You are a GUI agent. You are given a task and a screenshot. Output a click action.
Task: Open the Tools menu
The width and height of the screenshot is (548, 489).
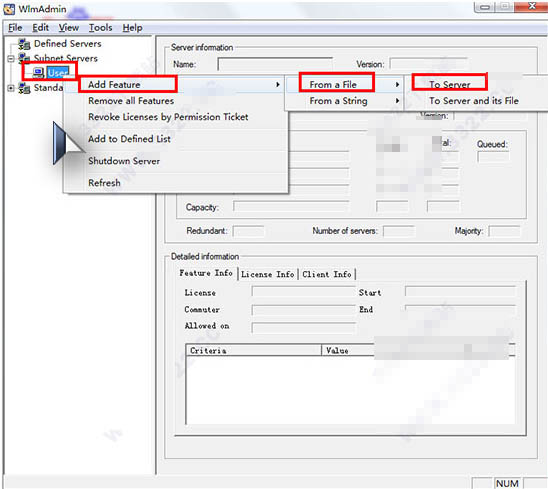point(100,28)
